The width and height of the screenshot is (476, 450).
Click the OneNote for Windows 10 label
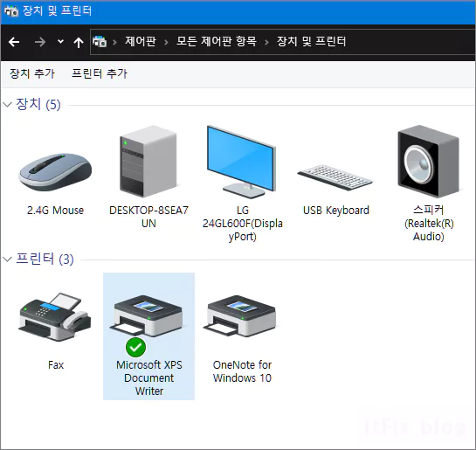[x=242, y=371]
